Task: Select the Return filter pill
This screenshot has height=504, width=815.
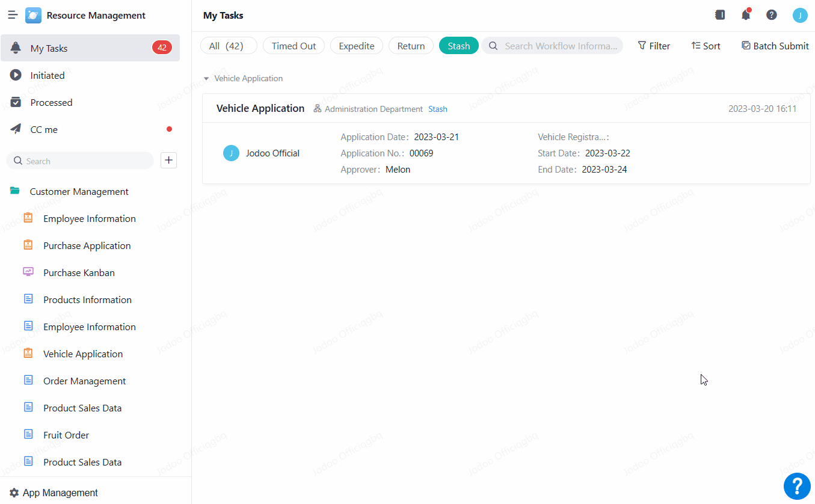Action: click(x=411, y=46)
